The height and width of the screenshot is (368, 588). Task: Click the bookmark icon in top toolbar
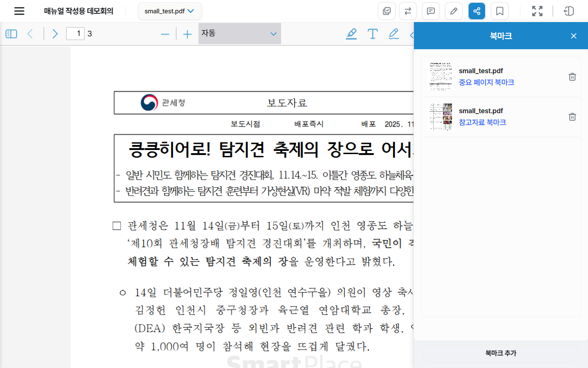[500, 11]
